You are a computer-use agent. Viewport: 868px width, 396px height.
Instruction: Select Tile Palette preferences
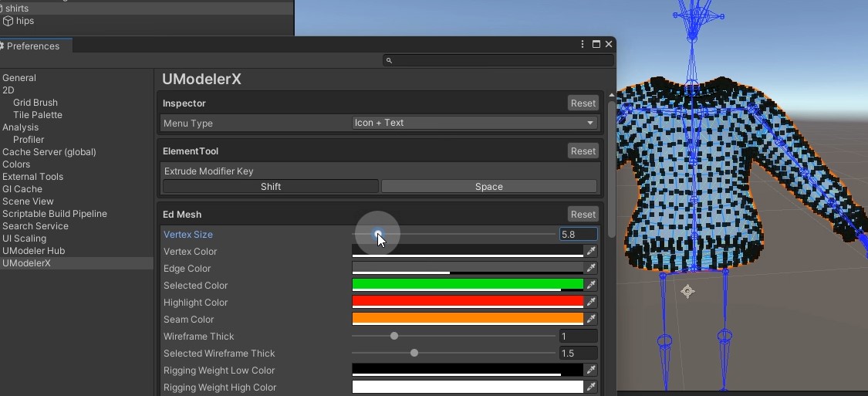click(38, 115)
